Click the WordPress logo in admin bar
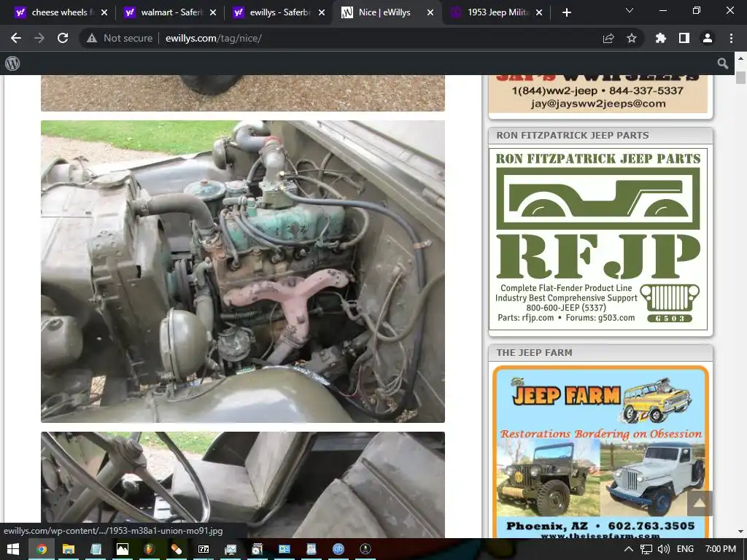Image resolution: width=747 pixels, height=560 pixels. [12, 63]
